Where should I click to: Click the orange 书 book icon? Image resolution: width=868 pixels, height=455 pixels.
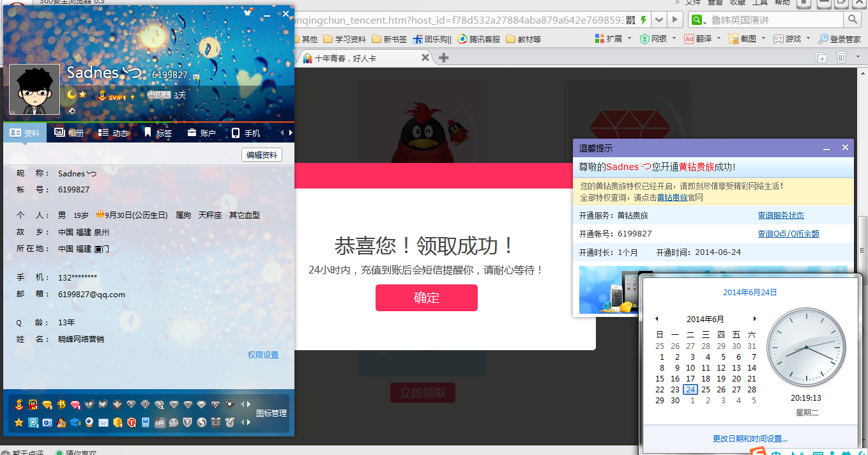tap(61, 405)
